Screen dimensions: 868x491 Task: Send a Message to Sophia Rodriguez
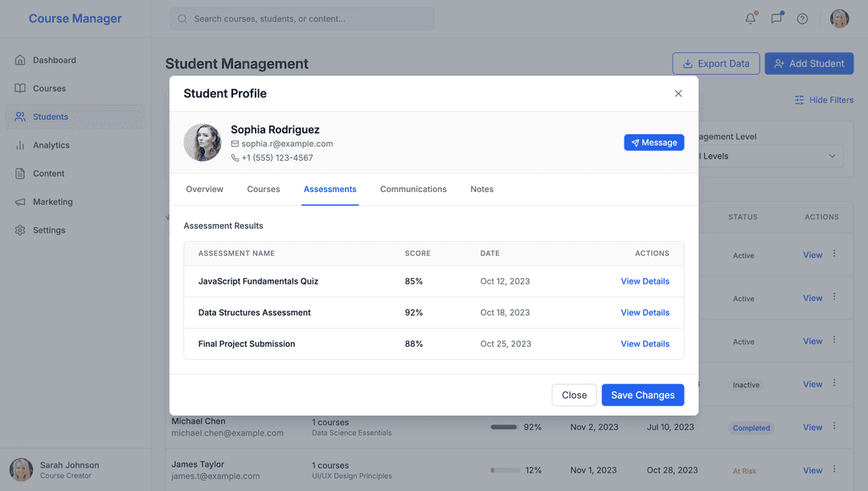(653, 142)
